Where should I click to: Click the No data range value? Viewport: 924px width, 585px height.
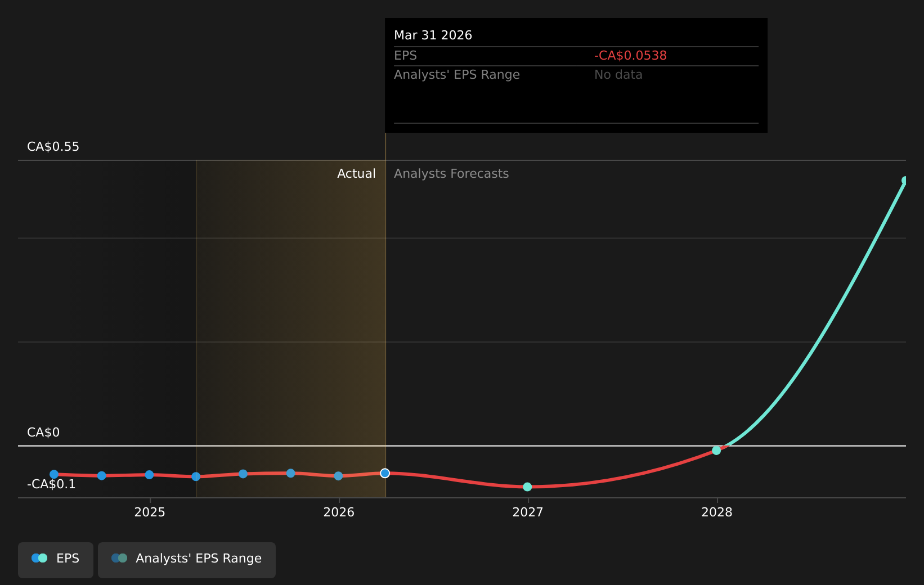618,75
